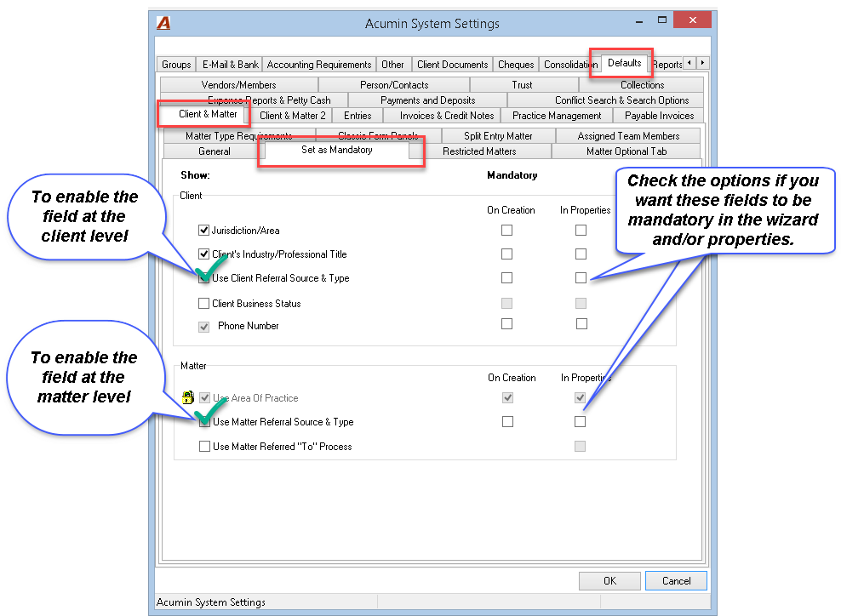Check In Properties for Phone Number
The image size is (841, 616).
point(581,324)
